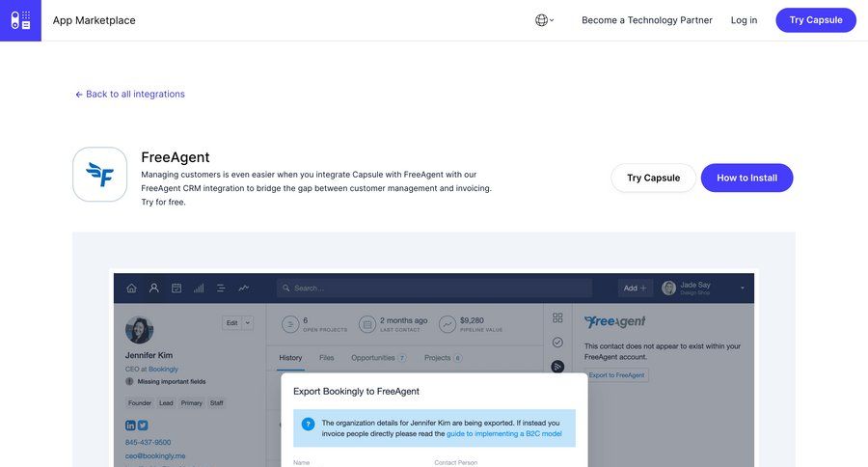
Task: Click the FreeAgent app logo tile
Action: 100,175
